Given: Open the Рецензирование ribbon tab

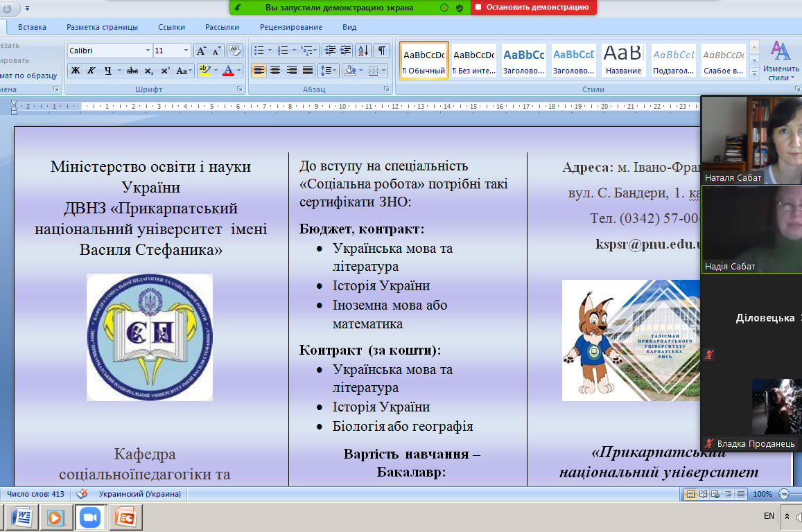Looking at the screenshot, I should pyautogui.click(x=290, y=27).
